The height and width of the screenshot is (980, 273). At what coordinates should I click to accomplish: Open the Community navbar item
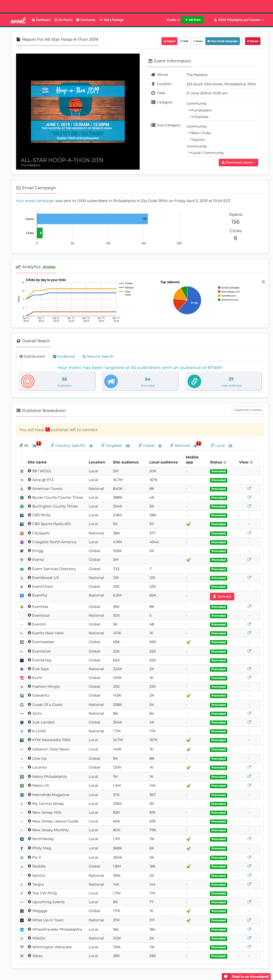point(86,20)
